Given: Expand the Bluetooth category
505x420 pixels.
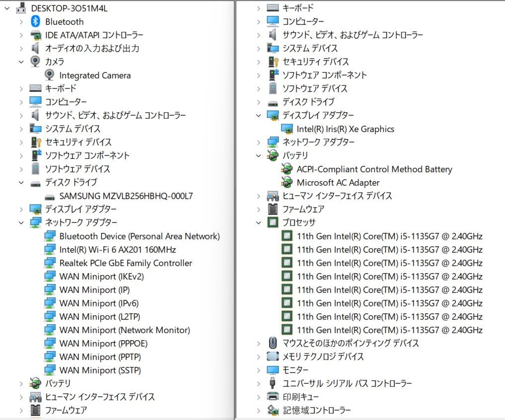Looking at the screenshot, I should pyautogui.click(x=21, y=22).
